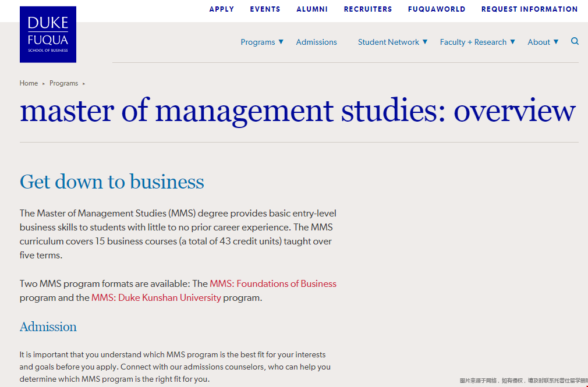Visit the ALUMNI top bar link
This screenshot has height=387, width=588.
(x=312, y=9)
